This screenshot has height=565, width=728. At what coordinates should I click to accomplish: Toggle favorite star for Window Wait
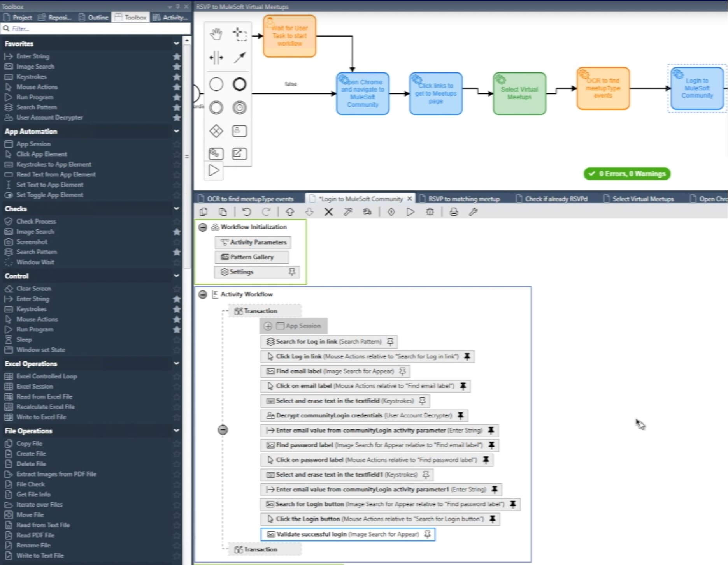click(x=177, y=262)
